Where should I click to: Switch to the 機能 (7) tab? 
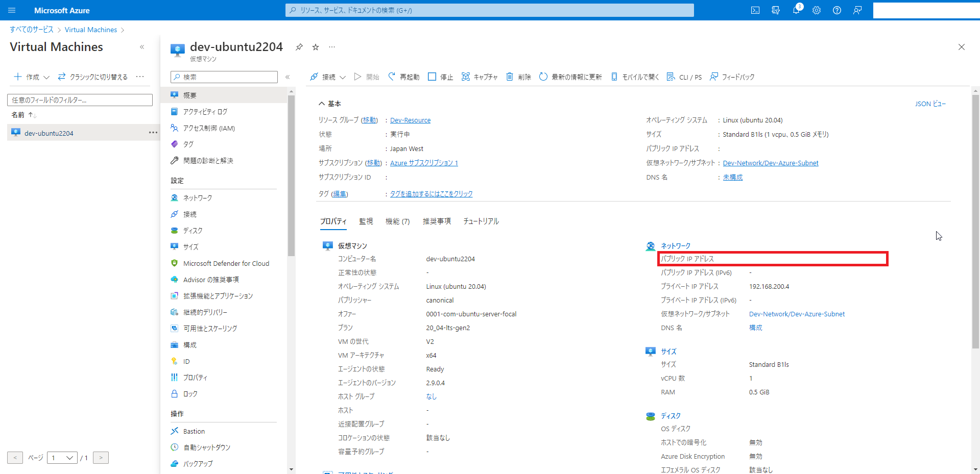coord(397,221)
